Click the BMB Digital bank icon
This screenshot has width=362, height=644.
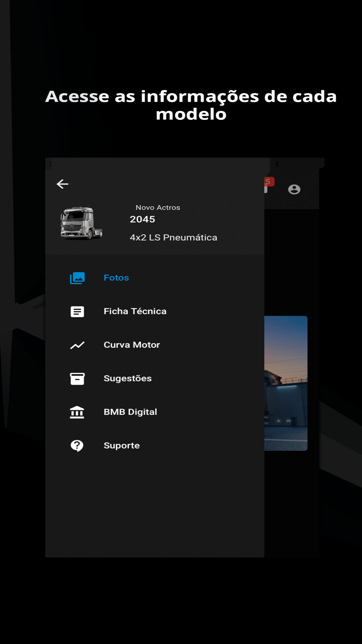[x=77, y=412]
